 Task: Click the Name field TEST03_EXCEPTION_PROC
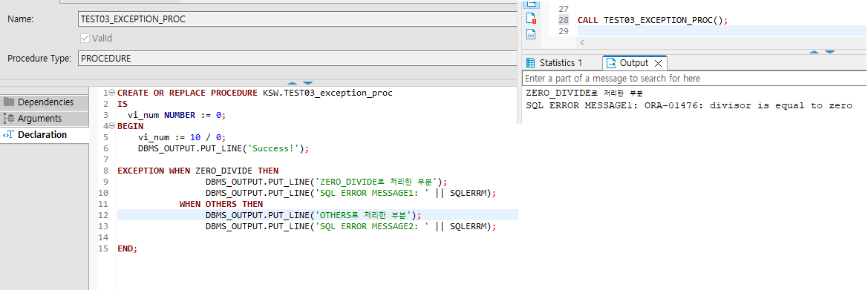click(x=298, y=19)
